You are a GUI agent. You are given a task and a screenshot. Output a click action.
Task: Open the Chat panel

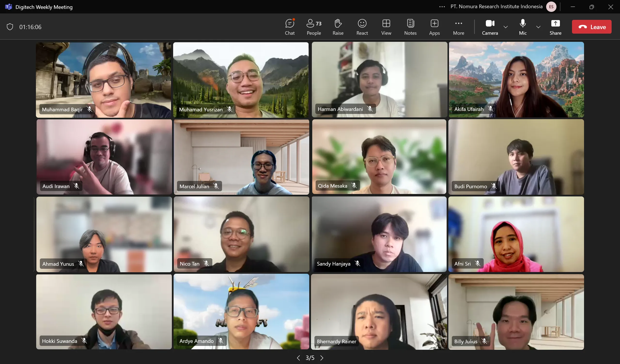click(290, 27)
